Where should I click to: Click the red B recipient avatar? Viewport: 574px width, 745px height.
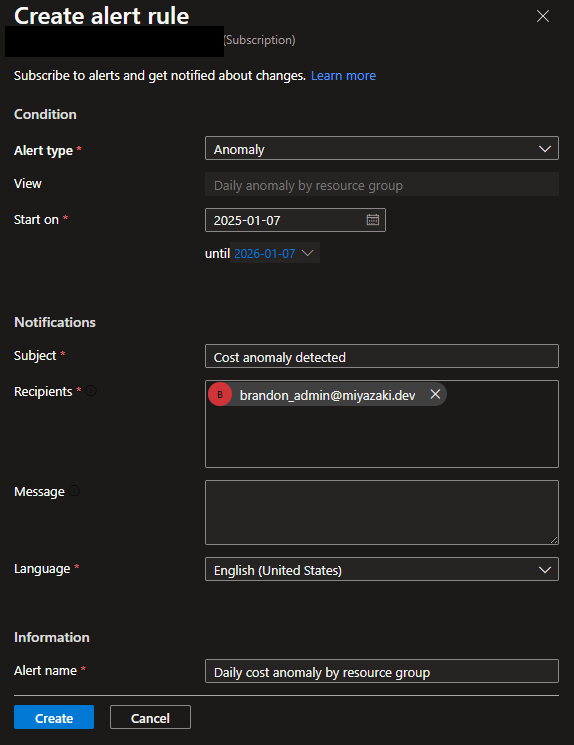(220, 395)
